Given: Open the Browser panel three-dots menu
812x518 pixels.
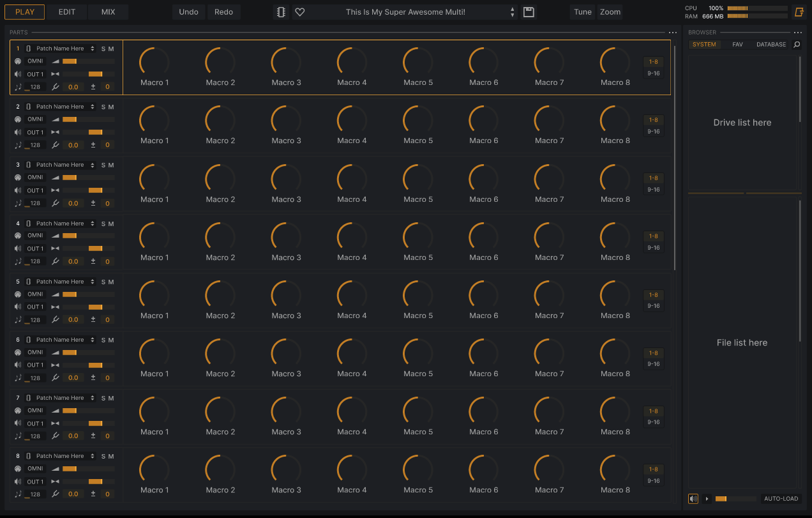Looking at the screenshot, I should tap(797, 33).
